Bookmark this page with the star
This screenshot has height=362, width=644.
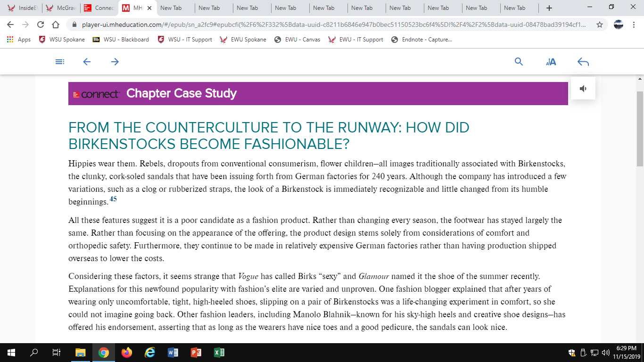coord(600,25)
